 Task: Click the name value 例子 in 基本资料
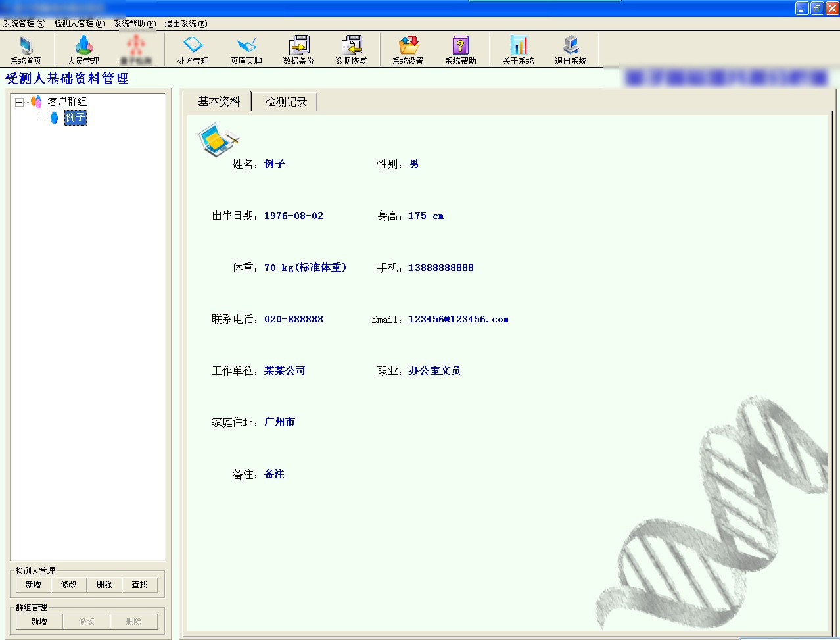(x=275, y=164)
